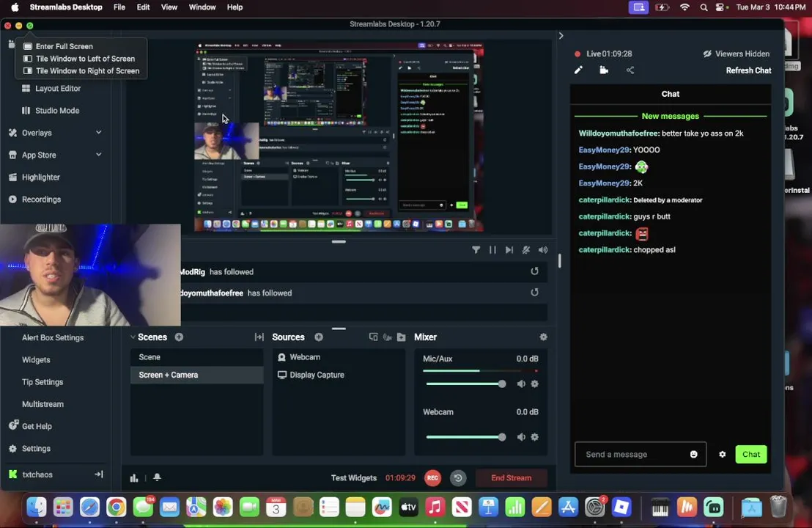This screenshot has width=812, height=528.
Task: Open the Recordings page
Action: [35, 199]
